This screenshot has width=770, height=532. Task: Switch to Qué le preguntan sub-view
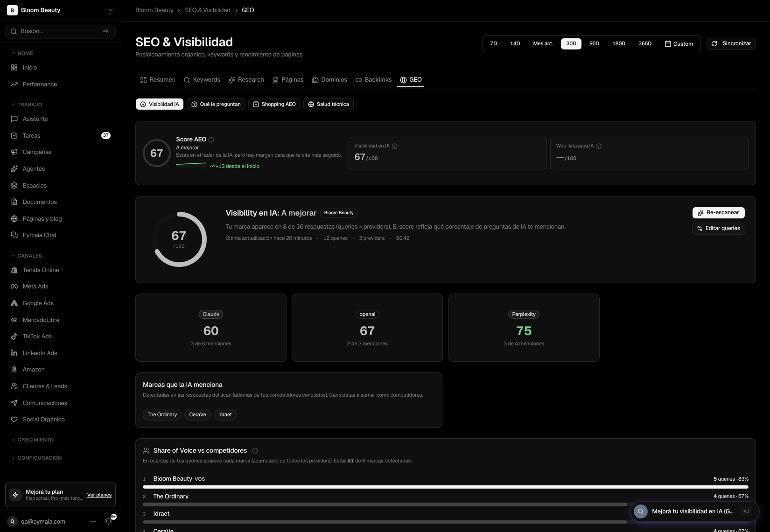click(x=216, y=105)
